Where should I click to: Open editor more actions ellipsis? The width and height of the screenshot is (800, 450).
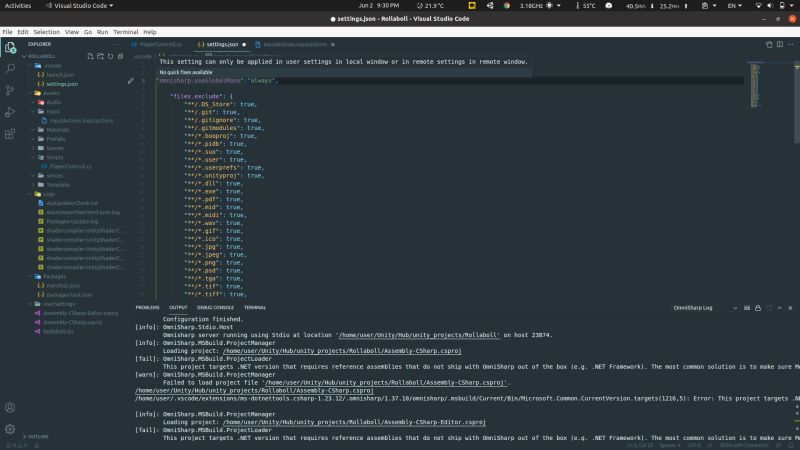pos(790,44)
